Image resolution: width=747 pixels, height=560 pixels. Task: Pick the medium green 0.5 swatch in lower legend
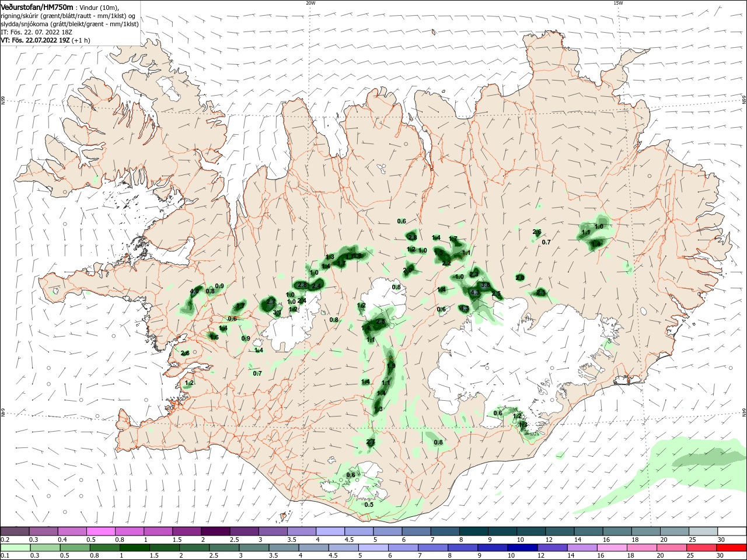click(74, 548)
